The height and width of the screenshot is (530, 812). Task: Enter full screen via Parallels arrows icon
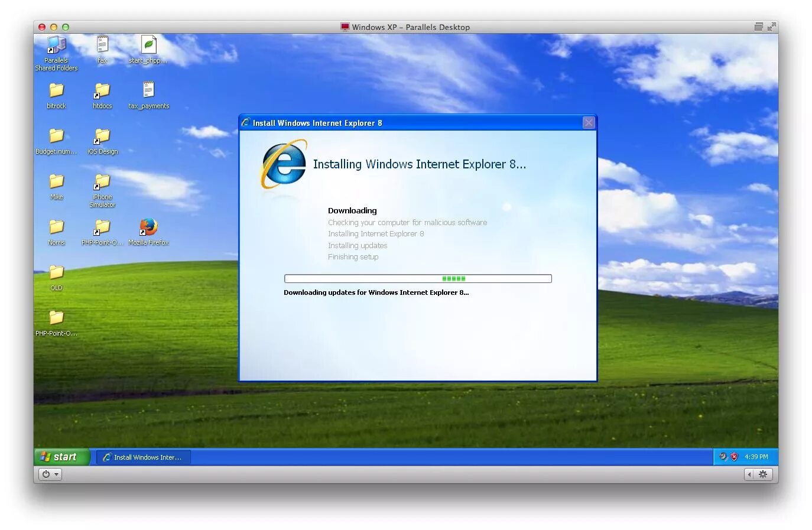[x=771, y=27]
